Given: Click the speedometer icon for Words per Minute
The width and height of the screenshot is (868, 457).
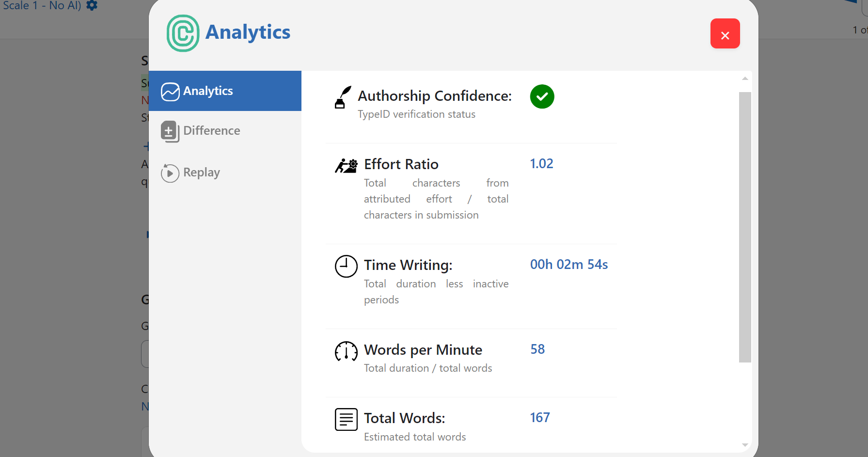Looking at the screenshot, I should point(346,351).
